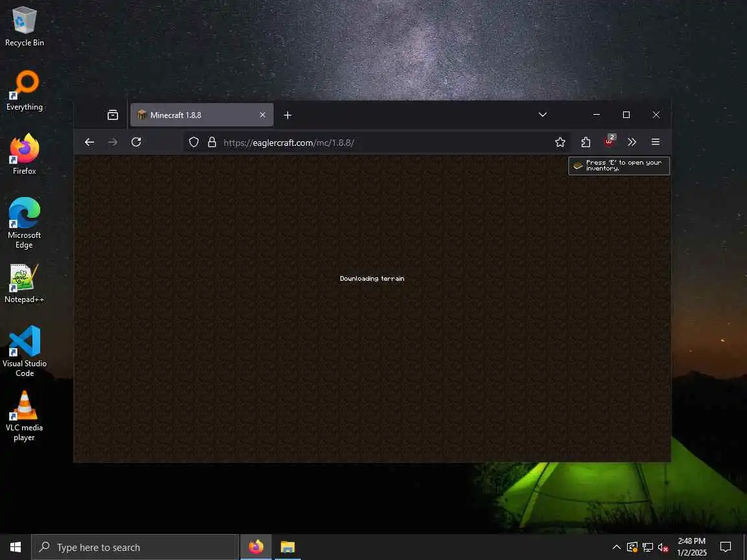Open File Explorer from the taskbar
747x560 pixels.
tap(288, 547)
